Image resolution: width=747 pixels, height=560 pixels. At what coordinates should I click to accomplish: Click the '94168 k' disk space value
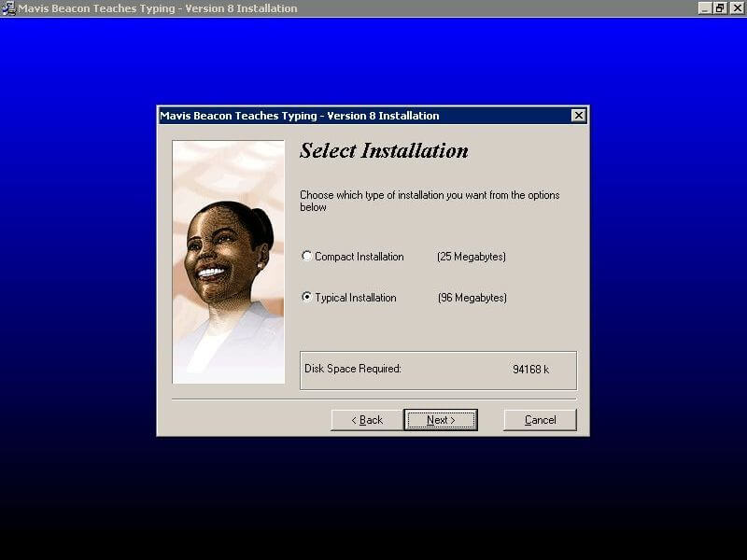click(x=530, y=369)
